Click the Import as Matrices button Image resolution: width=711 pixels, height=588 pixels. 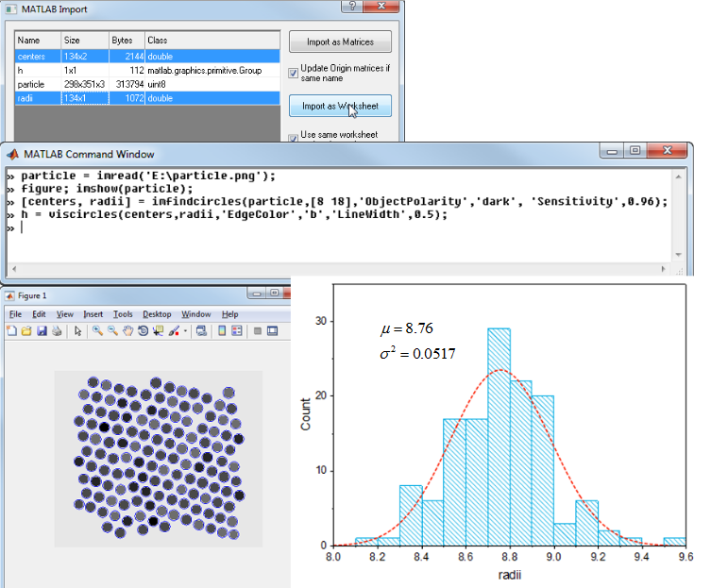(339, 42)
